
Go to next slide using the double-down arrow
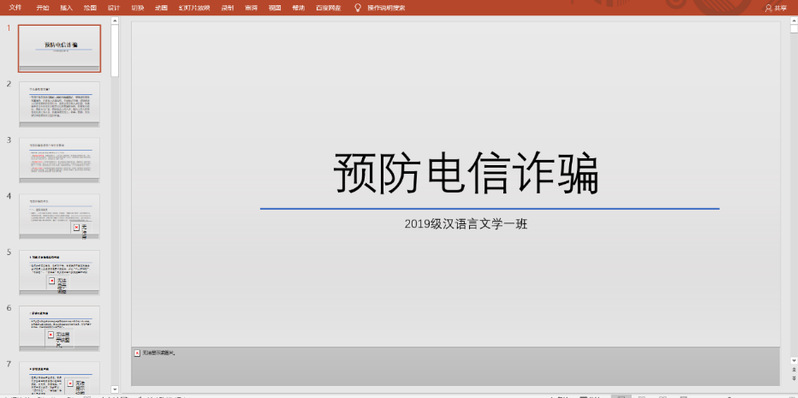pos(794,379)
